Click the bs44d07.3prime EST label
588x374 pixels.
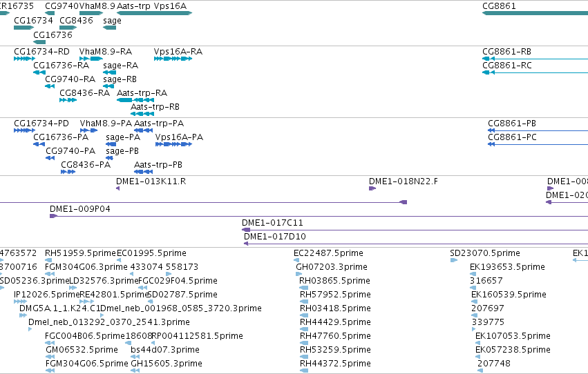[165, 350]
